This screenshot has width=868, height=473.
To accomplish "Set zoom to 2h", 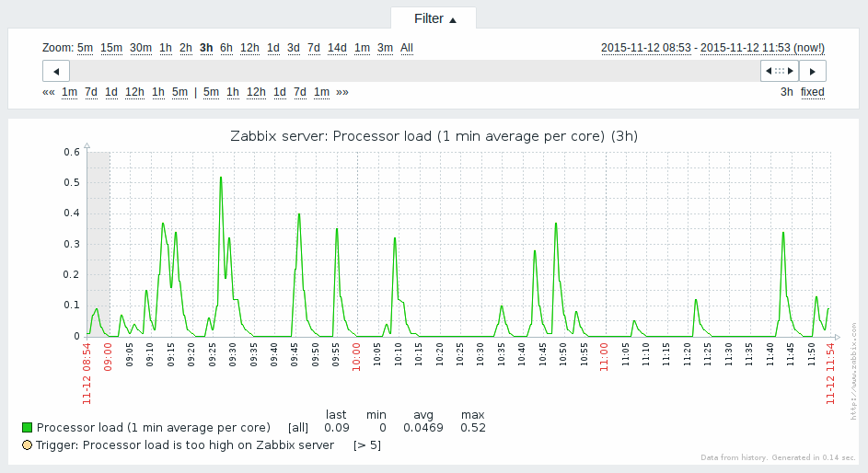I will tap(185, 48).
